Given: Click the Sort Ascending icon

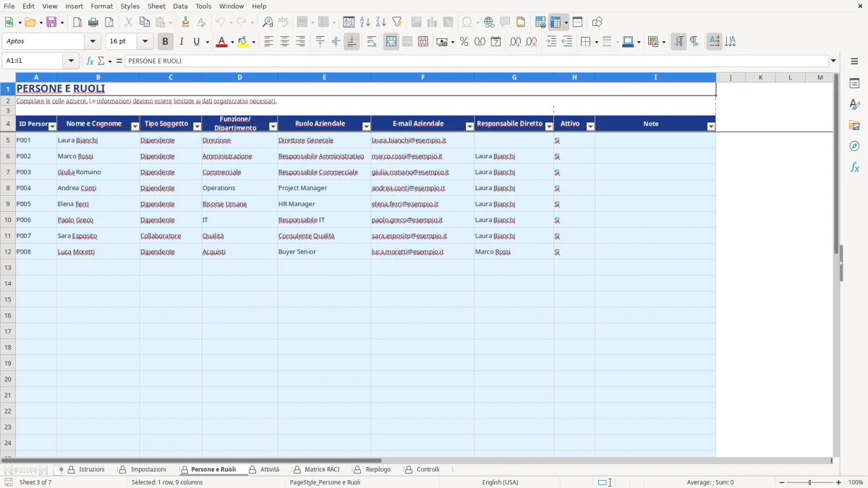Looking at the screenshot, I should click(x=365, y=22).
